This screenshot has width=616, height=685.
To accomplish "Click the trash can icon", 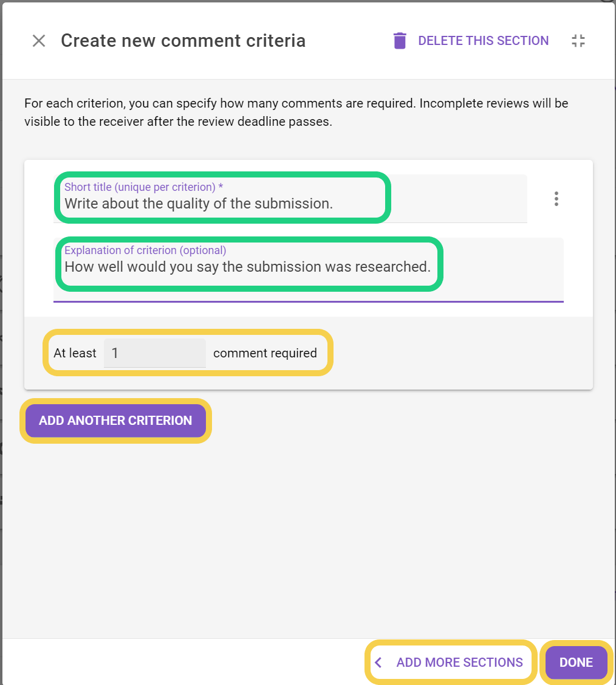I will pyautogui.click(x=400, y=41).
